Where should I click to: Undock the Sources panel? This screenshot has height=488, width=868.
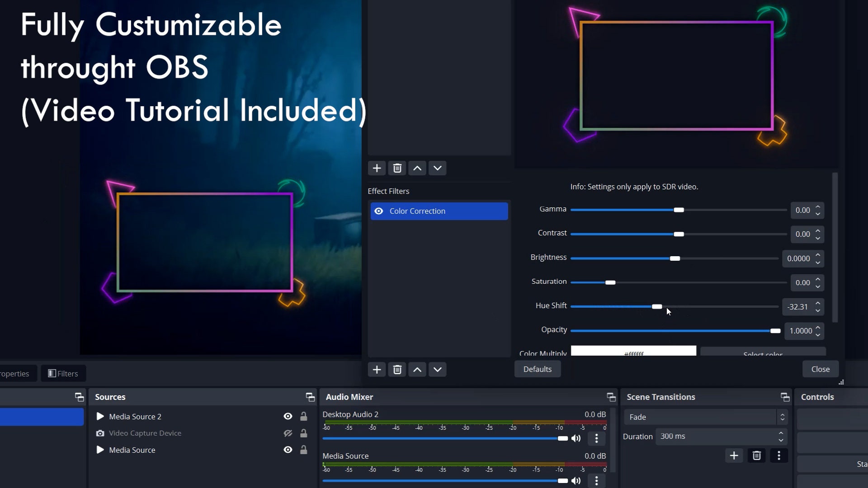coord(310,397)
